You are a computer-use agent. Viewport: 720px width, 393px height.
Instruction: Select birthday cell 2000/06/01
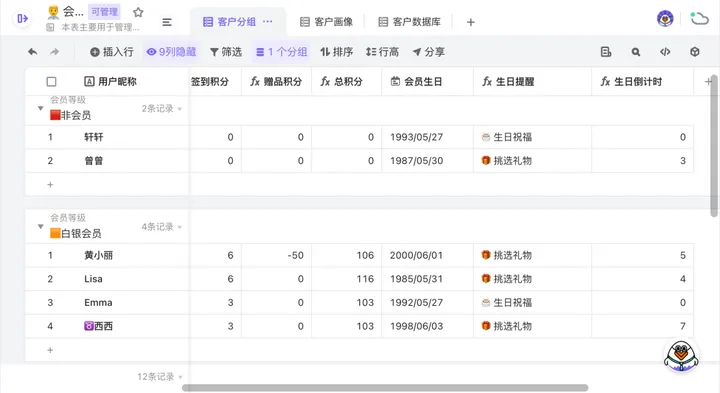click(428, 255)
